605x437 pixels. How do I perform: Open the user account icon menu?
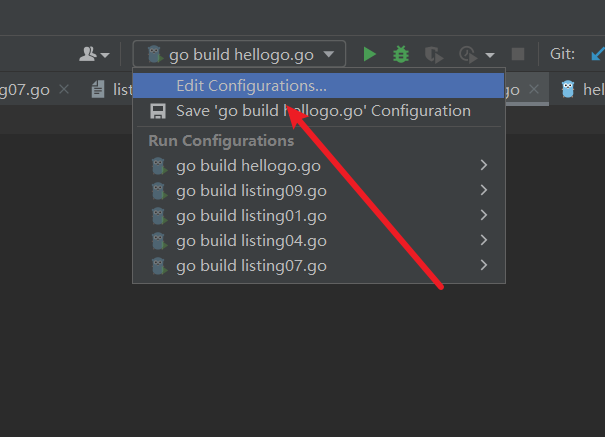click(x=95, y=54)
